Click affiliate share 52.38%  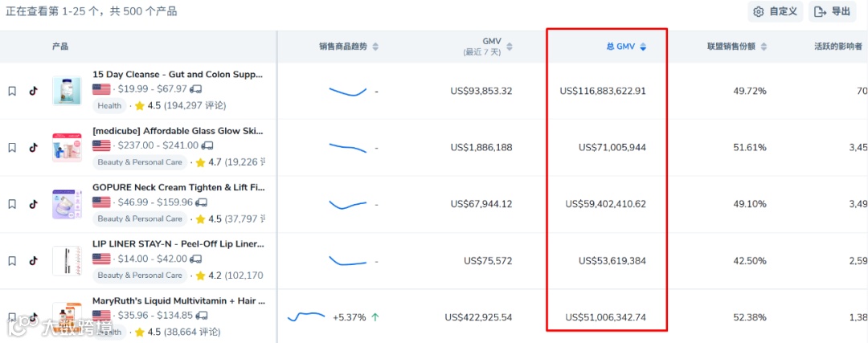coord(751,317)
